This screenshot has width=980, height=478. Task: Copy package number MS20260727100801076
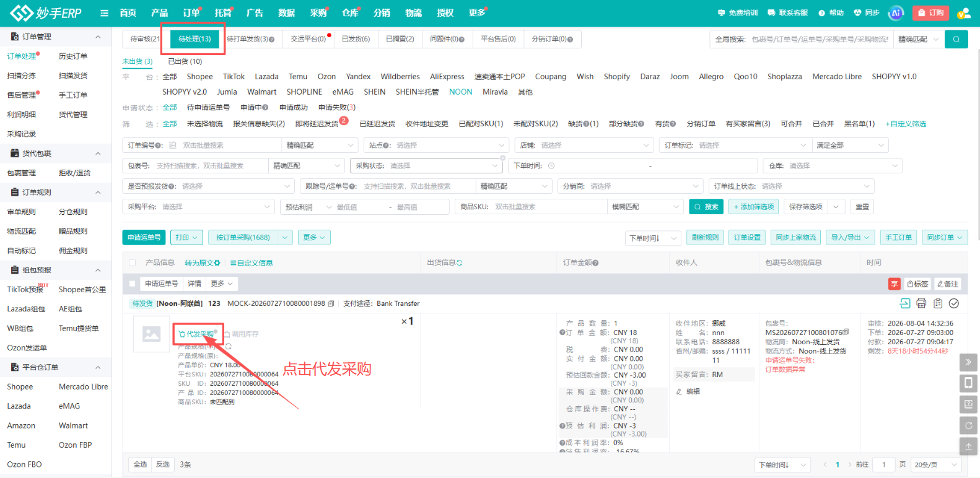(x=846, y=332)
